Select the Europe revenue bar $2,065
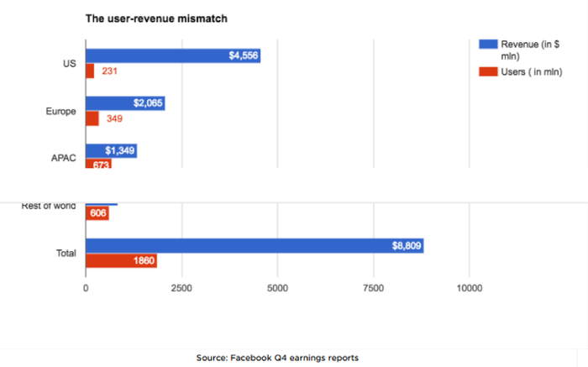Viewport: 588px width, 367px height. [x=126, y=103]
